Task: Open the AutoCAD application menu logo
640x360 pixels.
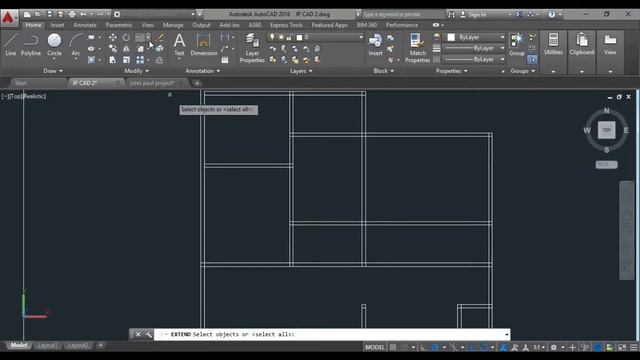Action: [x=8, y=18]
